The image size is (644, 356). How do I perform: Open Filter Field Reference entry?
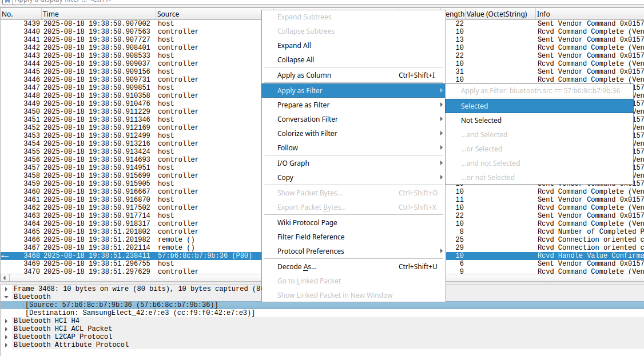(x=311, y=237)
